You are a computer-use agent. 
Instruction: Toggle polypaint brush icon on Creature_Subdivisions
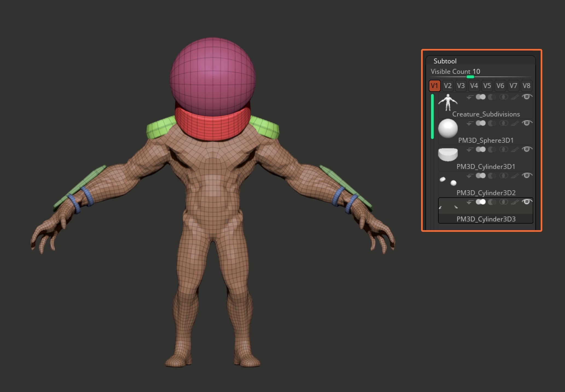coord(515,97)
